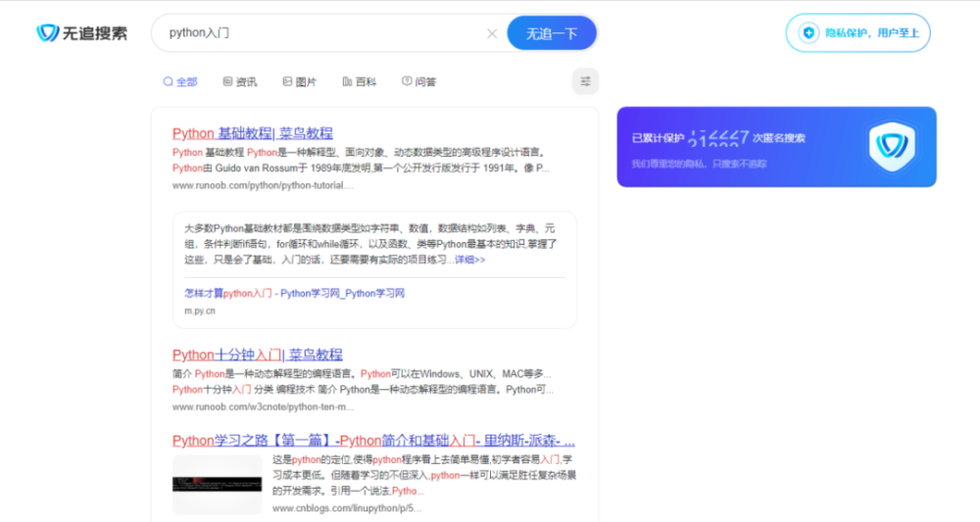This screenshot has width=980, height=522.
Task: Click the 无追搜索 logo
Action: pyautogui.click(x=82, y=32)
